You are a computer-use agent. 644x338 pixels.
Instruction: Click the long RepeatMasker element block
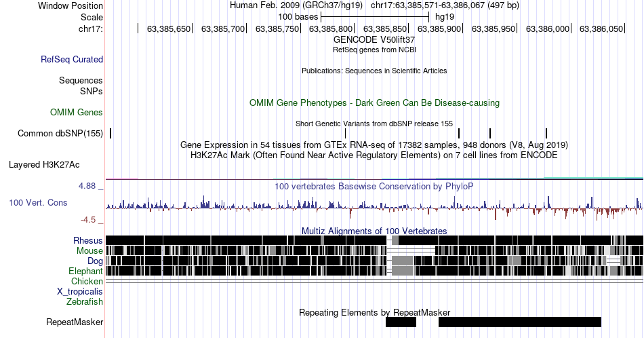(520, 322)
